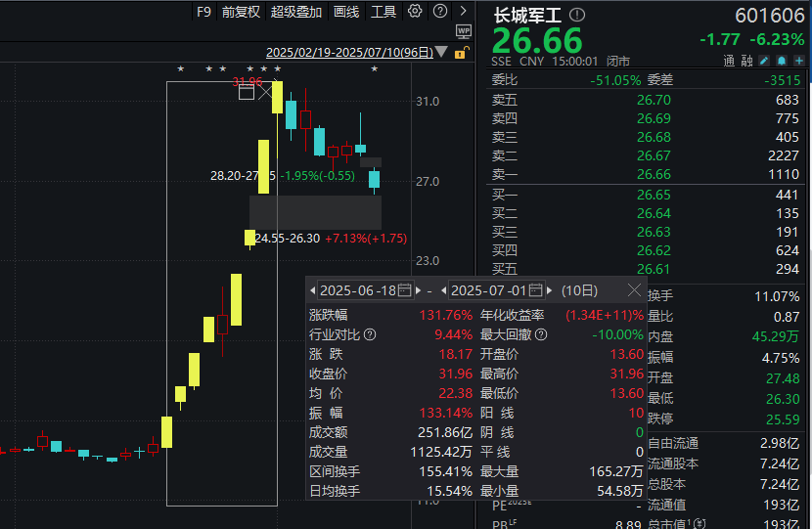Expand the date range dropdown triangle
812x529 pixels.
(x=441, y=52)
